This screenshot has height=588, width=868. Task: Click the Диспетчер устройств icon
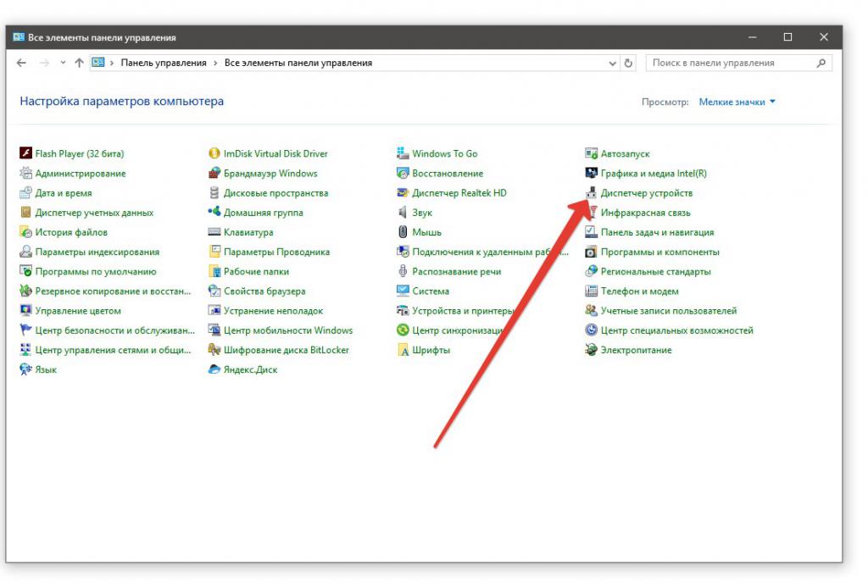[591, 192]
